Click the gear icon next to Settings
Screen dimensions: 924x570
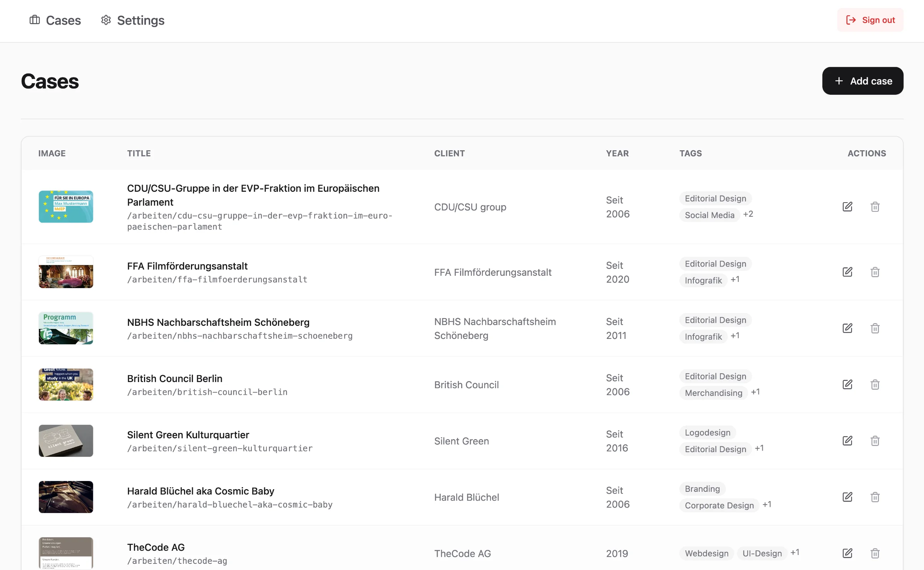(106, 20)
